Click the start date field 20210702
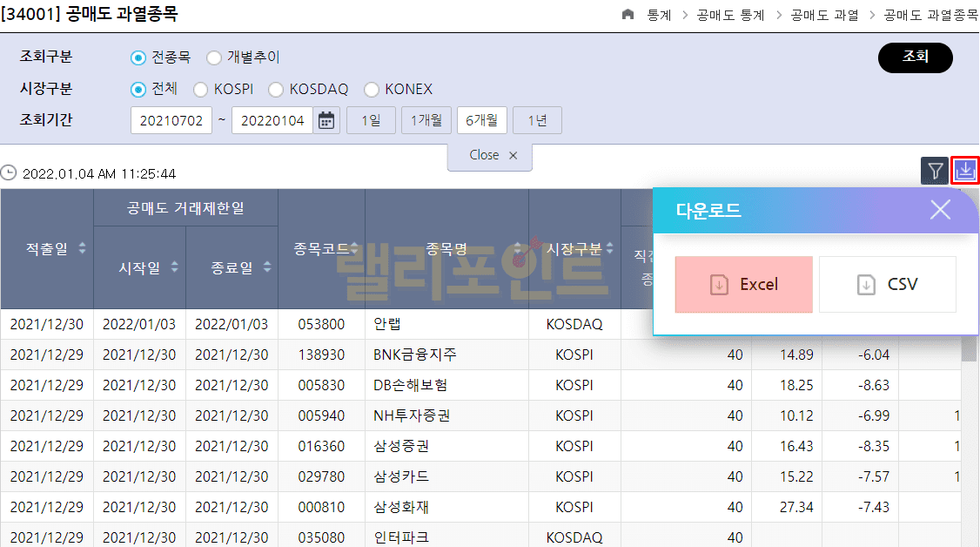980x547 pixels. click(x=171, y=120)
